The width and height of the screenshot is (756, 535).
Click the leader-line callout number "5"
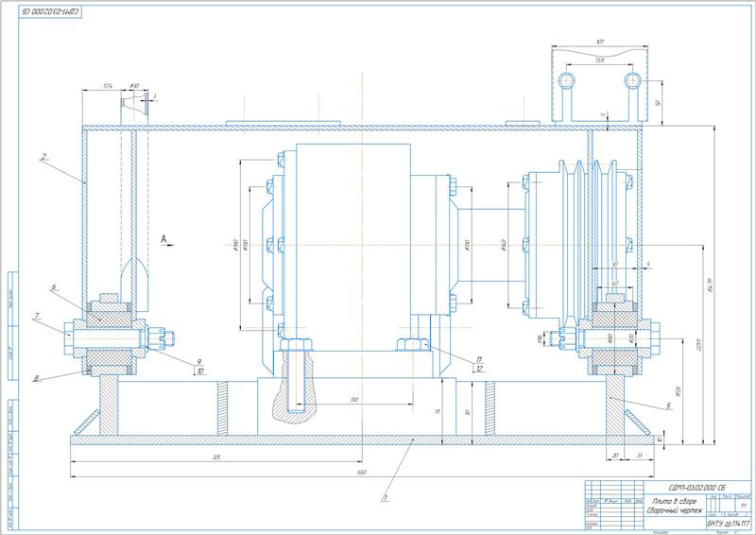tap(669, 406)
